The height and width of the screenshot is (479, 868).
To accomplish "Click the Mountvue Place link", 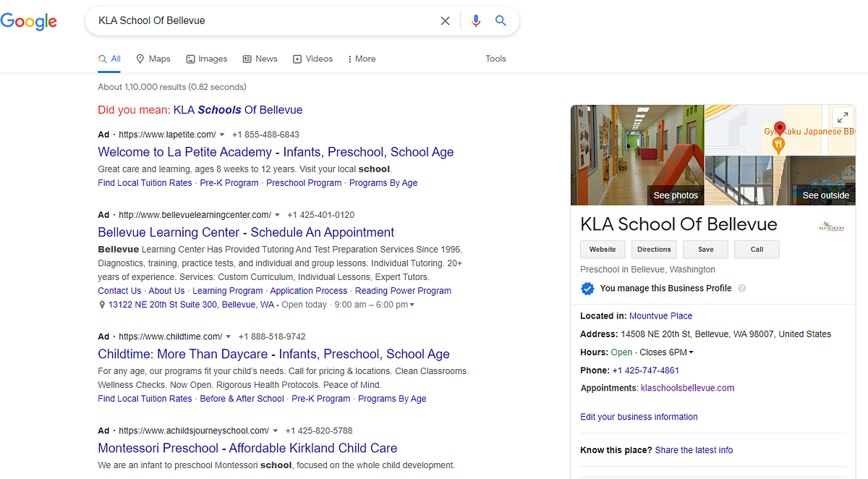I will point(660,316).
